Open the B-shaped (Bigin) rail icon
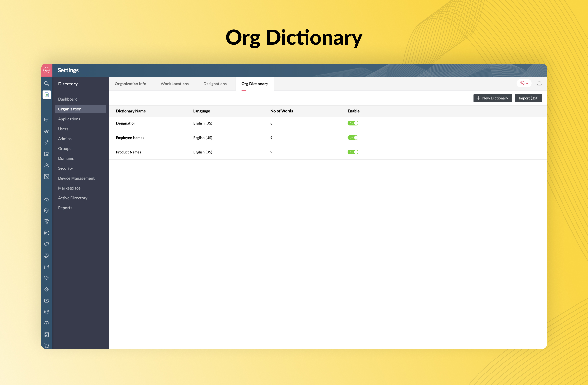 [x=47, y=177]
